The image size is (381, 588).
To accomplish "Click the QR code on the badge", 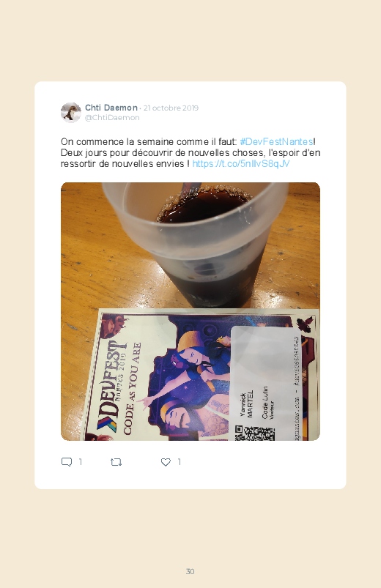I will (255, 433).
